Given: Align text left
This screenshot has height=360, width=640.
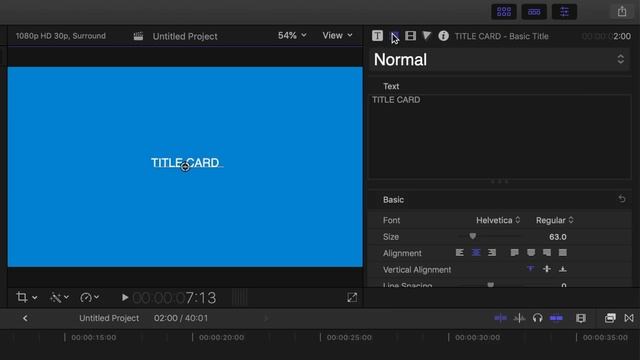Looking at the screenshot, I should pos(460,253).
